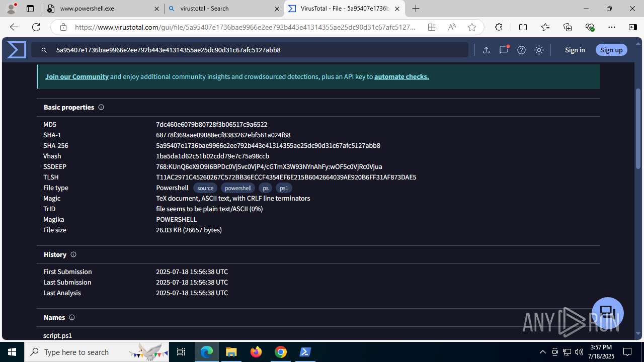This screenshot has width=644, height=362.
Task: Click the Read aloud icon
Action: tap(452, 27)
